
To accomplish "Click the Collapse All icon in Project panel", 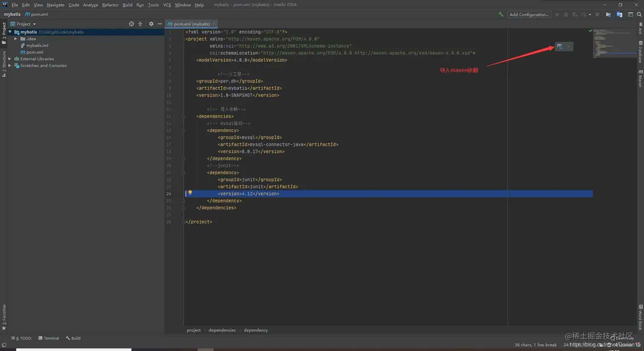I will (140, 24).
